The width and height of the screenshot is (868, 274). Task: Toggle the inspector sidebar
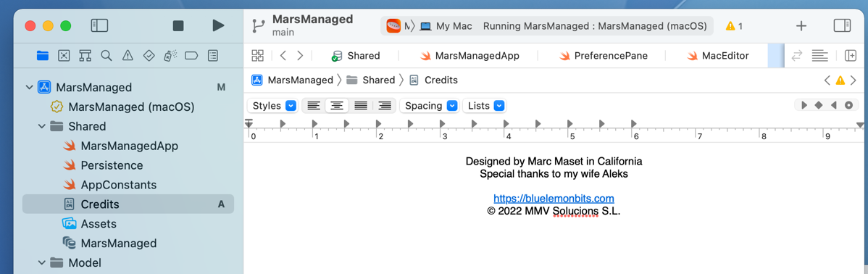[842, 25]
